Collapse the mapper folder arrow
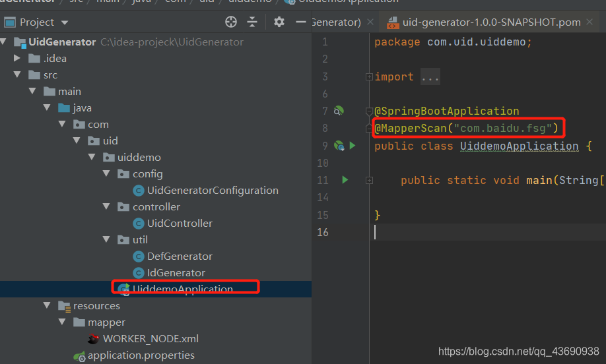The height and width of the screenshot is (364, 606). pos(62,322)
